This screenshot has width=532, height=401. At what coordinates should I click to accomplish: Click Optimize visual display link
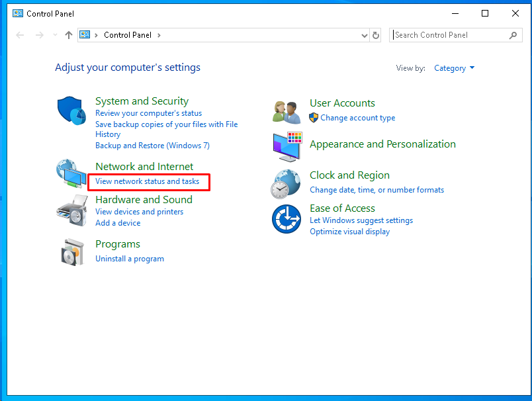click(350, 232)
